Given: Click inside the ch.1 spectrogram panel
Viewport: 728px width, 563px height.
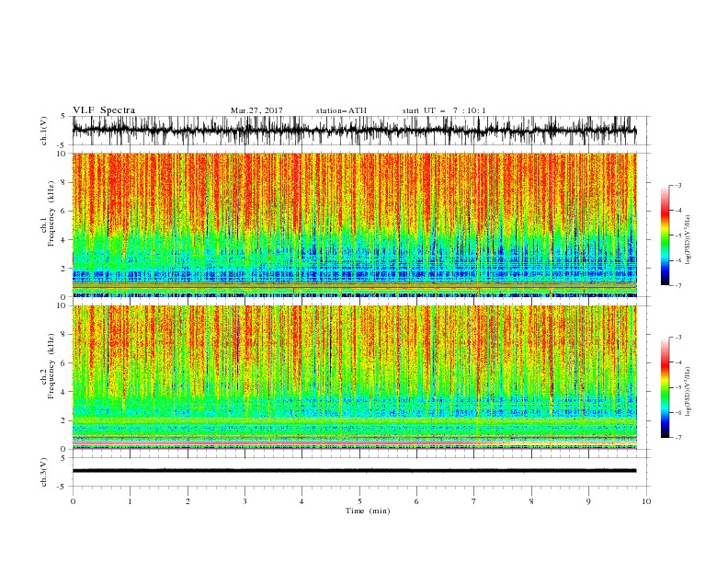Looking at the screenshot, I should (x=354, y=224).
